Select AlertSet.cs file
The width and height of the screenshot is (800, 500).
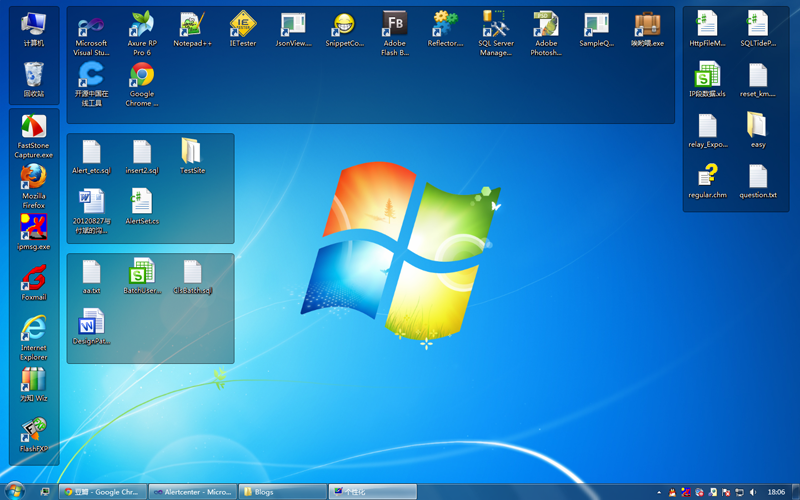pos(142,207)
